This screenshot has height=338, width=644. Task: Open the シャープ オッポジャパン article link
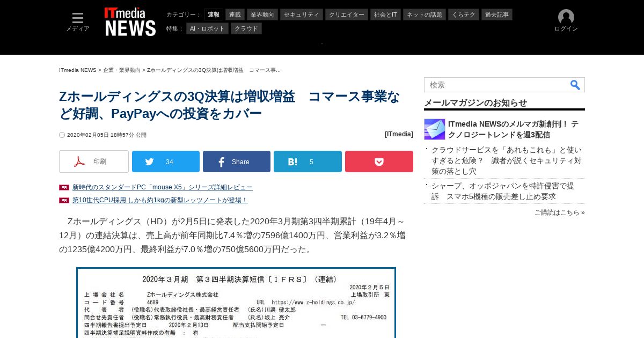503,191
